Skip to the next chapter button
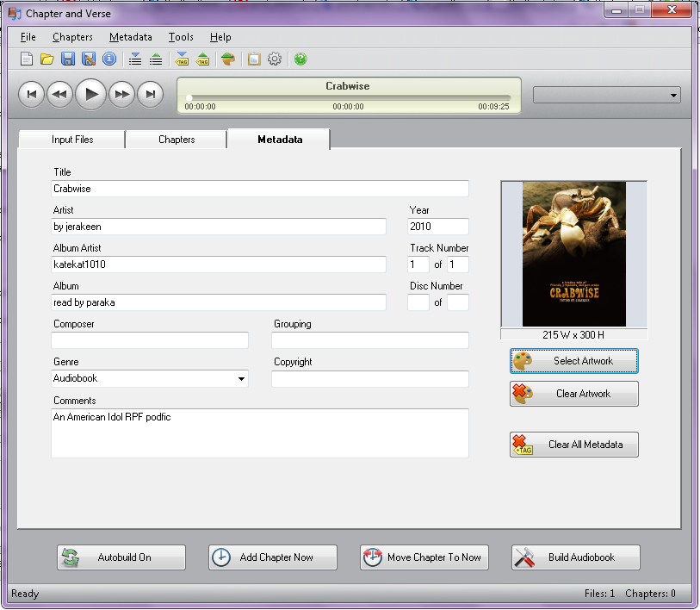Image resolution: width=700 pixels, height=610 pixels. (x=150, y=94)
